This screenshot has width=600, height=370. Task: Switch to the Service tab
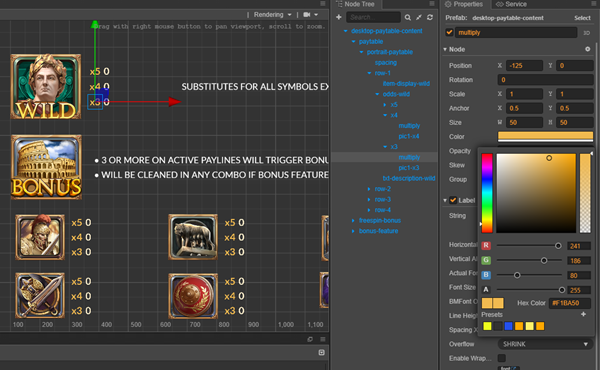click(511, 4)
